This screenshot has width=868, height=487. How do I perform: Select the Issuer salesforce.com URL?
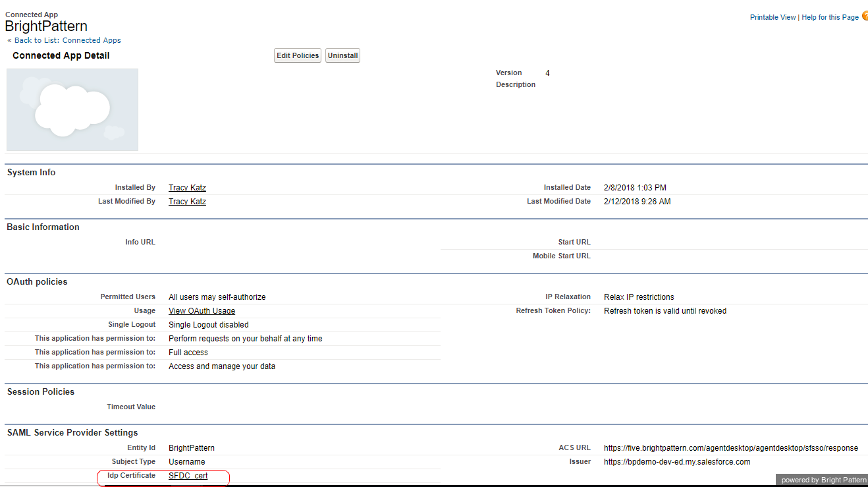tap(677, 462)
